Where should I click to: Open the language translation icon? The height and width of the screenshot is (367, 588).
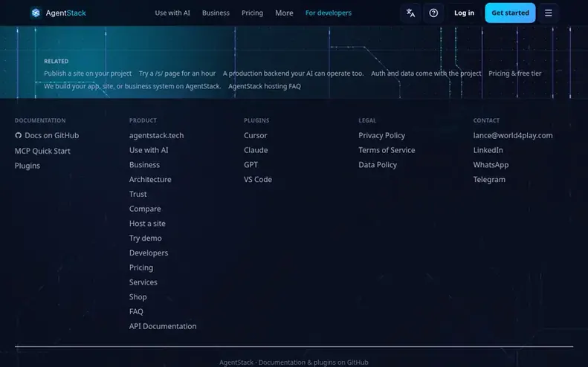410,13
